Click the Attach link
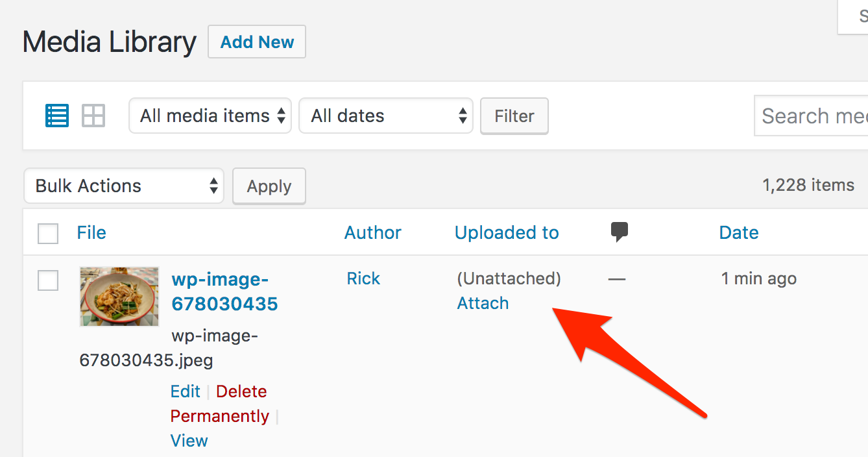Viewport: 868px width, 457px height. pyautogui.click(x=483, y=303)
